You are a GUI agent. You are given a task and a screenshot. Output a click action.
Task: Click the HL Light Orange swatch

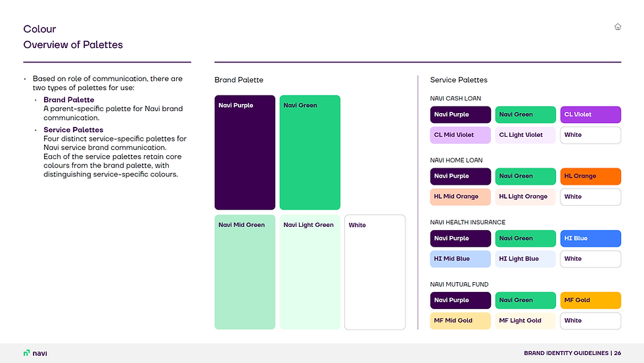pos(526,197)
